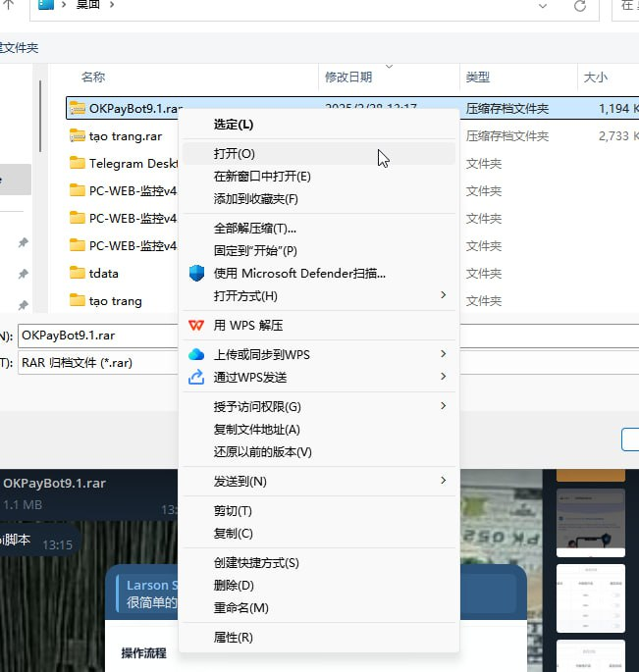The image size is (639, 672).
Task: Expand 通过WPS发送 submenu arrow
Action: [x=444, y=377]
